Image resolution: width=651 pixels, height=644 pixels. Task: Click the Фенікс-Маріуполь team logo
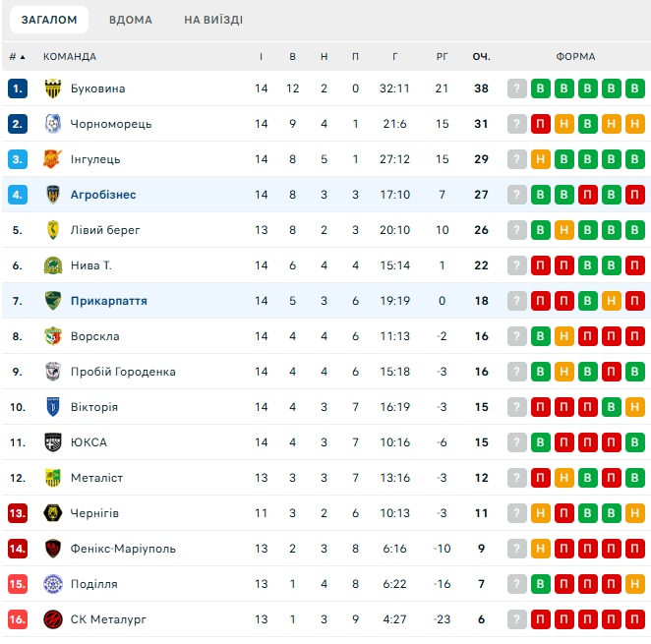point(53,549)
